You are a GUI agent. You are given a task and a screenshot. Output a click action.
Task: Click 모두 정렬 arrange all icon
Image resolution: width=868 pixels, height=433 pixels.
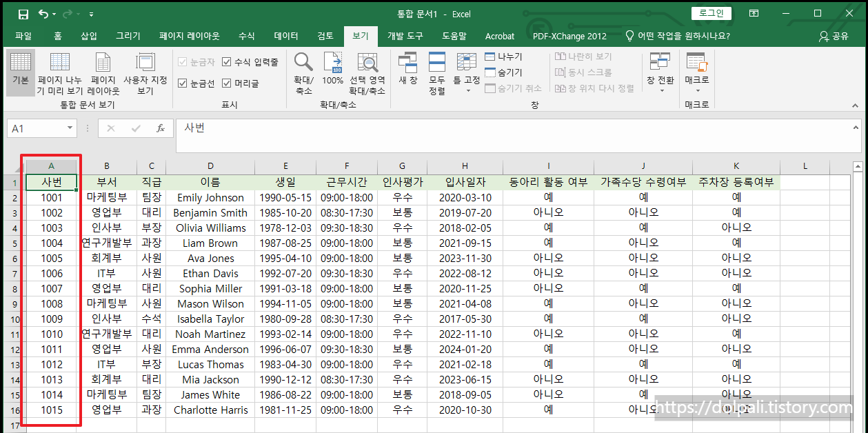point(437,72)
